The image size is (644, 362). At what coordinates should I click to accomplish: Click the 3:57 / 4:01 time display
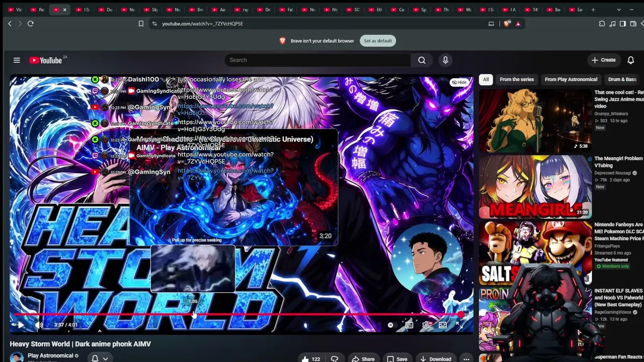(66, 325)
